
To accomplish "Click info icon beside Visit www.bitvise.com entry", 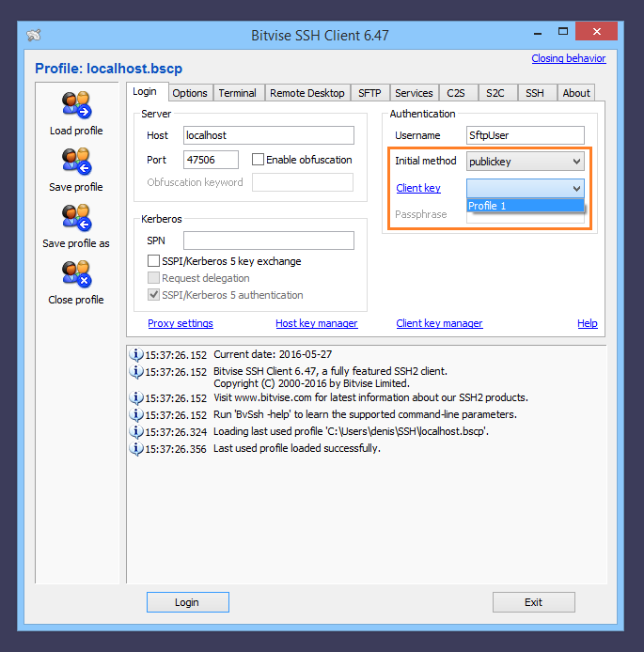I will [136, 398].
